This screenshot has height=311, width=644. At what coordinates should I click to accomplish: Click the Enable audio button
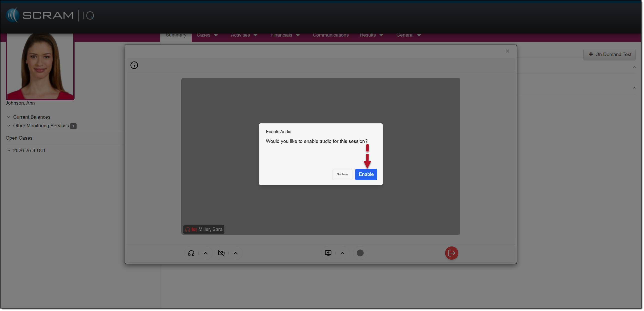[366, 174]
